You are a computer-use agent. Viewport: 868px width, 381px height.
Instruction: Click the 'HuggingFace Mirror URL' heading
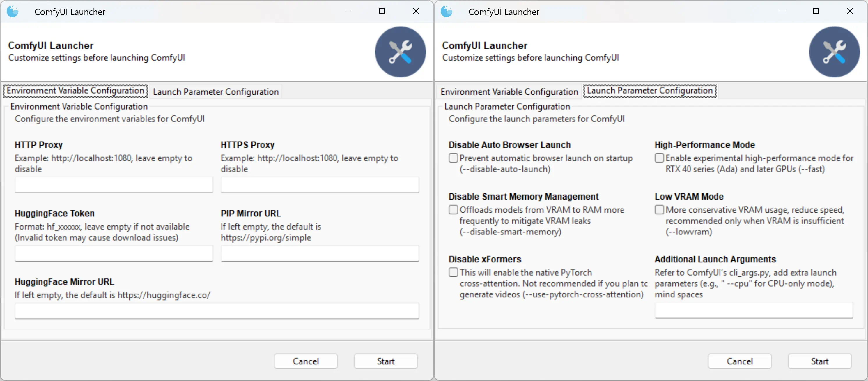pyautogui.click(x=64, y=282)
